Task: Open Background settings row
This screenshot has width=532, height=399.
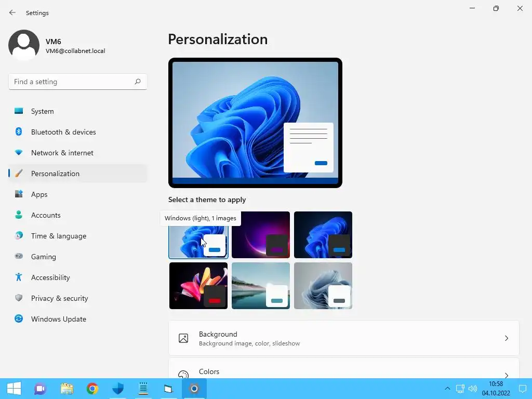Action: [x=344, y=338]
